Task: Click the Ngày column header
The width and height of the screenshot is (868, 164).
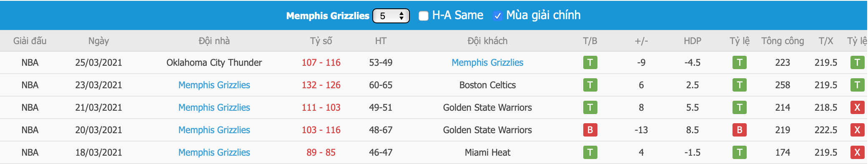Action: (x=98, y=41)
